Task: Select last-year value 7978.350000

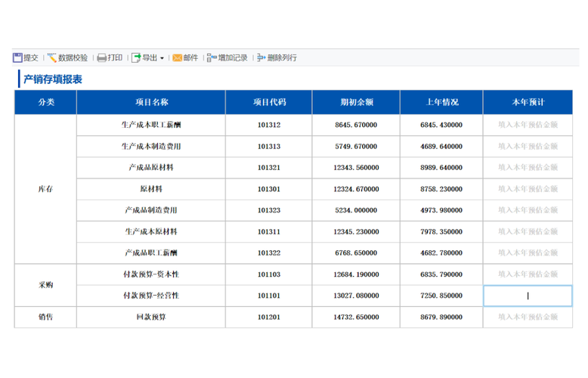Action: [441, 232]
